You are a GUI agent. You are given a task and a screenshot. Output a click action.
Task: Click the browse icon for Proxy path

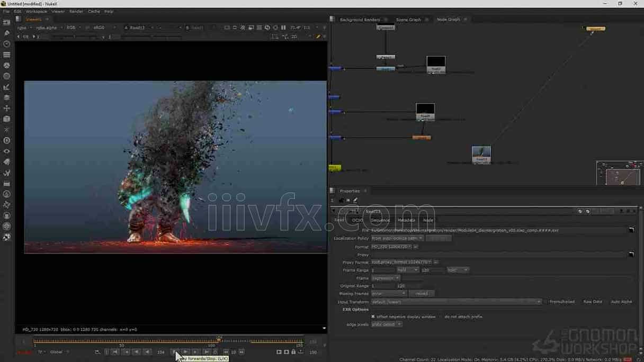coord(631,255)
